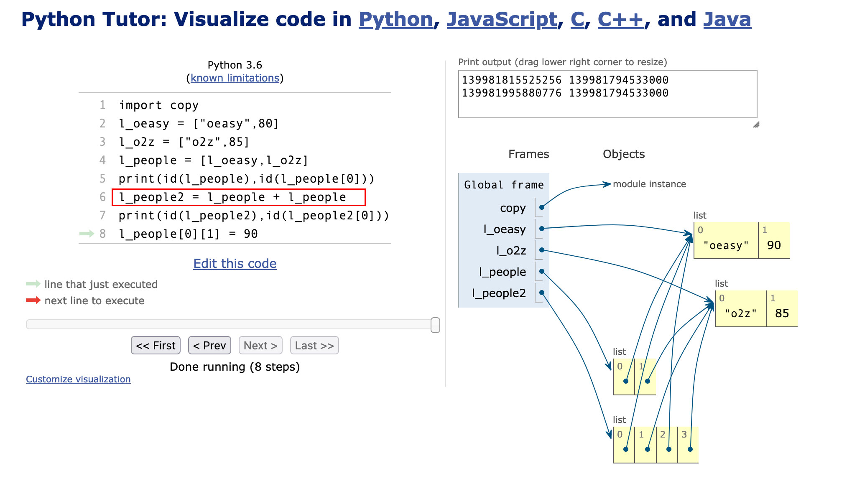This screenshot has height=504, width=852.
Task: Click code line 3 l_o2z assignment
Action: (x=184, y=142)
